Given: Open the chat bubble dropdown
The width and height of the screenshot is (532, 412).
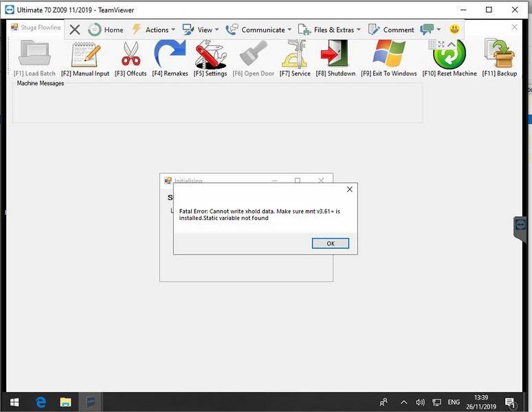Looking at the screenshot, I should click(430, 30).
